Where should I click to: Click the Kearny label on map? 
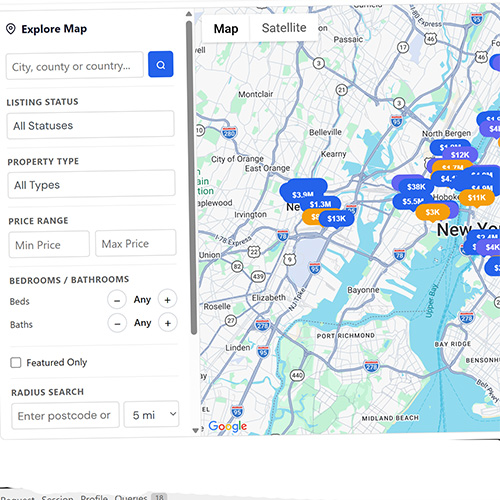pos(333,154)
